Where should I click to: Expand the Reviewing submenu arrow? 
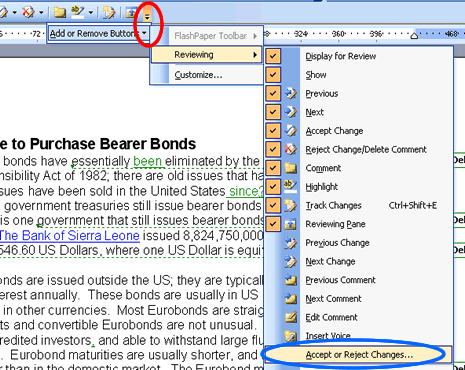[255, 55]
